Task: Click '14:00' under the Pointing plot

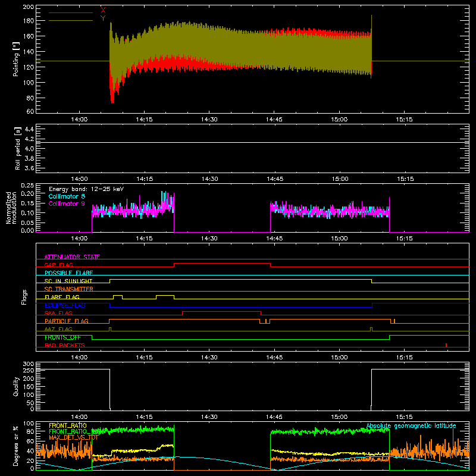Action: coord(79,120)
